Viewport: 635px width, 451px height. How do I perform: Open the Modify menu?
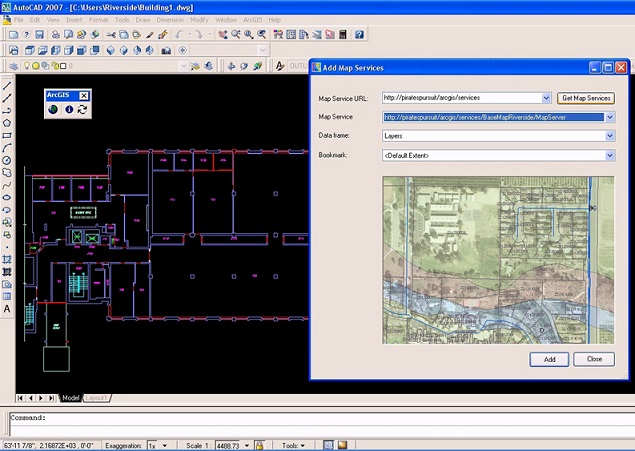point(199,20)
